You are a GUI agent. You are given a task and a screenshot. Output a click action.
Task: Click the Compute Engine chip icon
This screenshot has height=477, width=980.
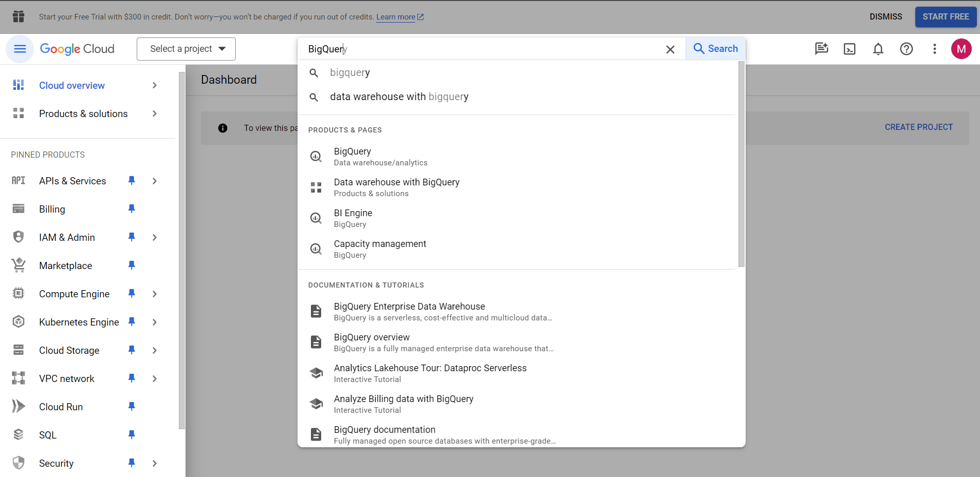tap(19, 294)
